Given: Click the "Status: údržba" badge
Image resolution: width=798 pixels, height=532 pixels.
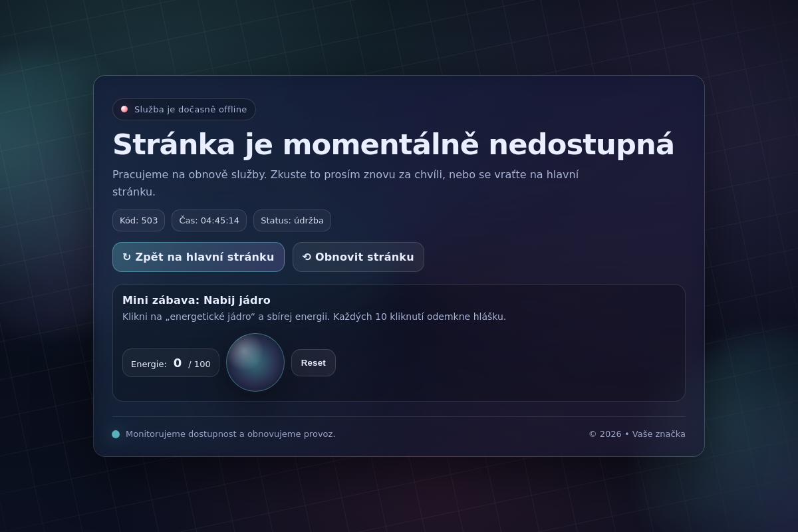Looking at the screenshot, I should 293,220.
